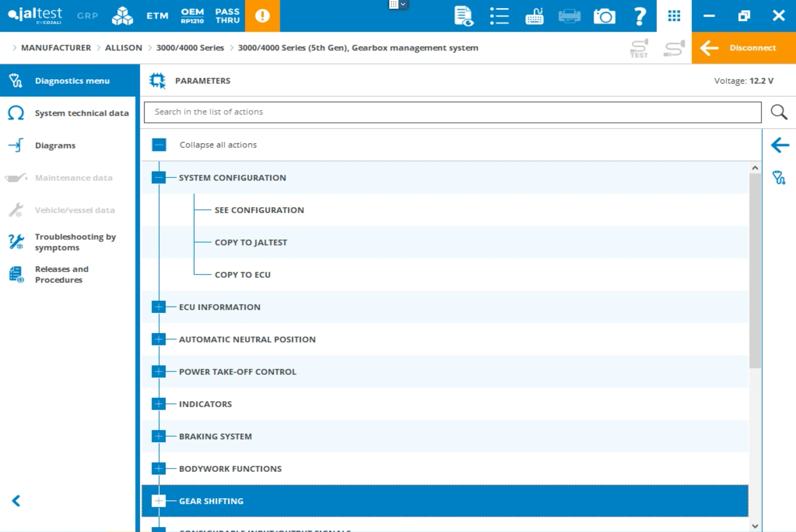Open the report document icon
Viewport: 796px width, 532px height.
click(x=464, y=16)
